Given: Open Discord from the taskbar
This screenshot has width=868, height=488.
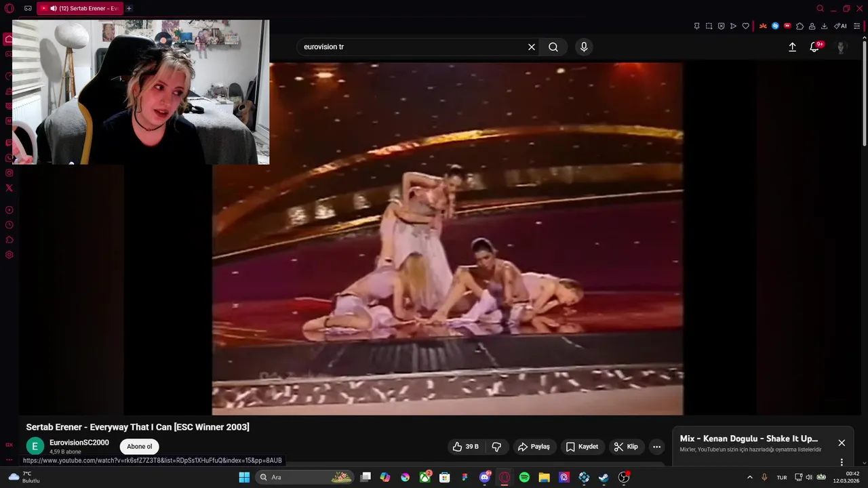Looking at the screenshot, I should coord(485,477).
